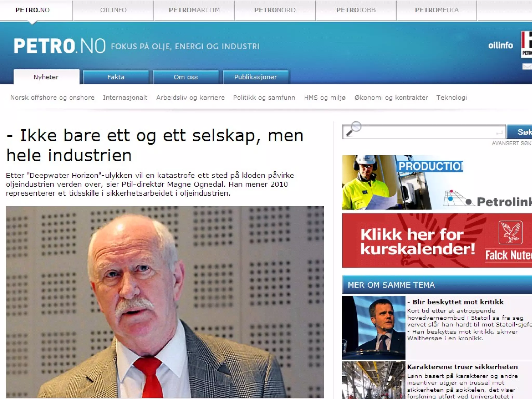Screen dimensions: 532x399
Task: Open PETROJOBB from the top navigation
Action: pyautogui.click(x=356, y=10)
